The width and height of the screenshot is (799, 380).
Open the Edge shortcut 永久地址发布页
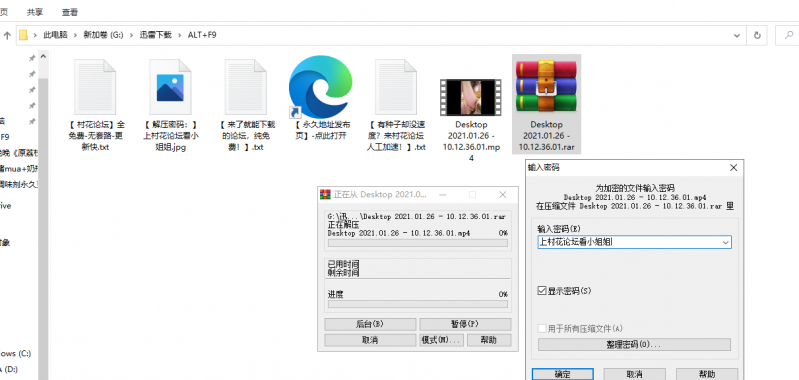(321, 87)
